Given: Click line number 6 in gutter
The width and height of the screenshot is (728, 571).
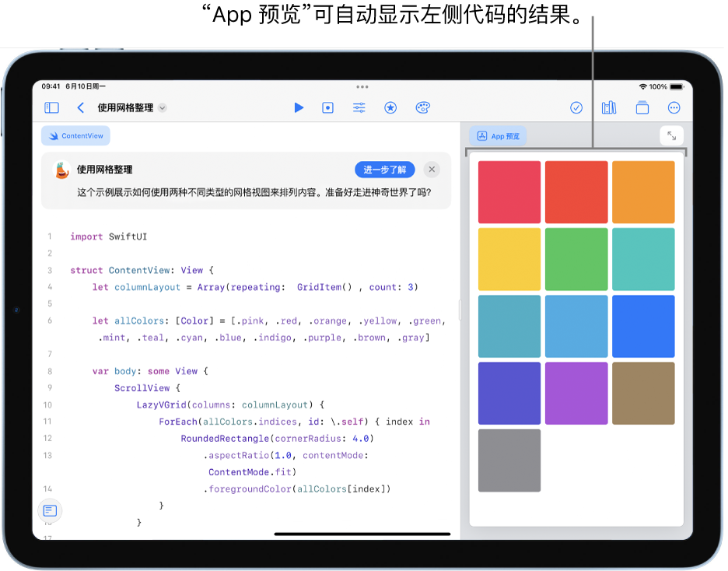Looking at the screenshot, I should point(50,321).
